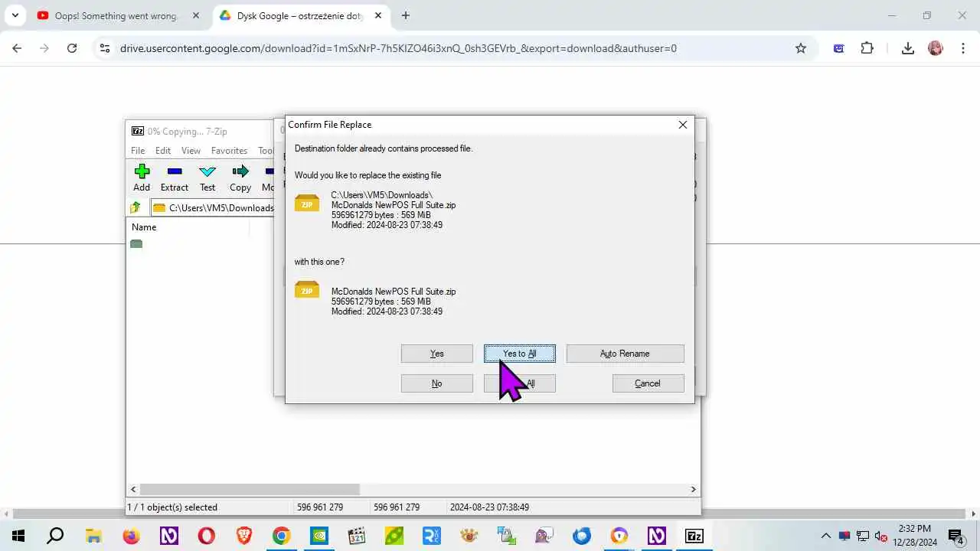Screen dimensions: 980x551
Task: Choose Yes to replace the file
Action: [x=436, y=354]
